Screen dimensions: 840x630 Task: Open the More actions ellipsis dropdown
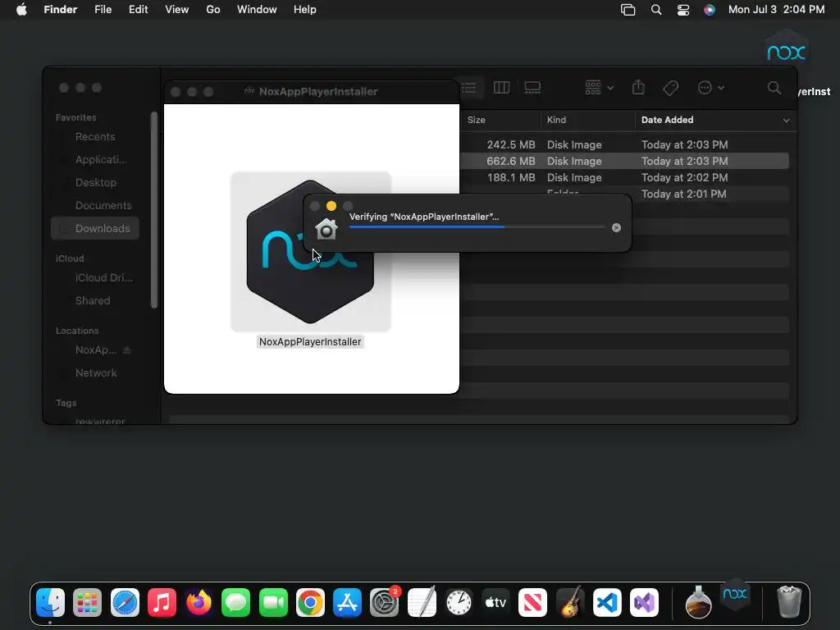(x=711, y=88)
